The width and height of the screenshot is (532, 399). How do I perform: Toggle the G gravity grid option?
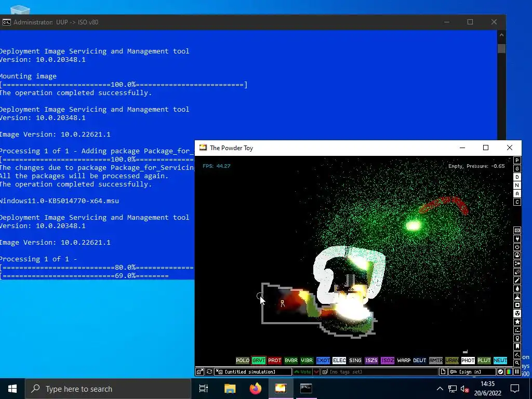click(x=517, y=169)
